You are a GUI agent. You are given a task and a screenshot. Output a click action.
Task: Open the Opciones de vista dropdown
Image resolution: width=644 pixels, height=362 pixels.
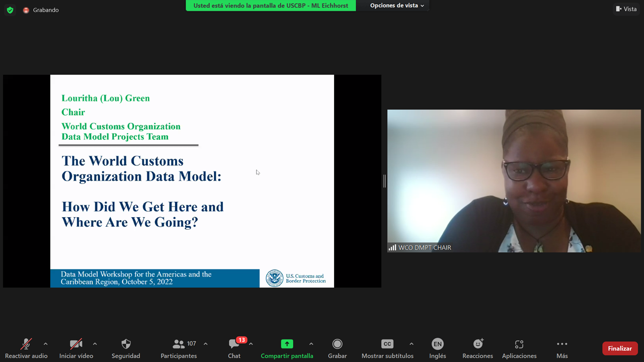coord(397,6)
